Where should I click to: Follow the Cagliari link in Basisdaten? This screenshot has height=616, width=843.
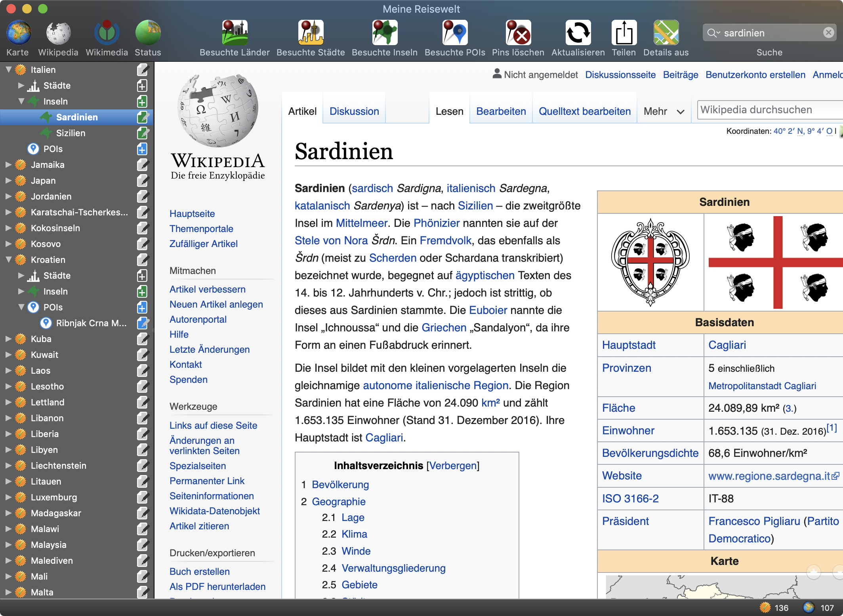(727, 345)
